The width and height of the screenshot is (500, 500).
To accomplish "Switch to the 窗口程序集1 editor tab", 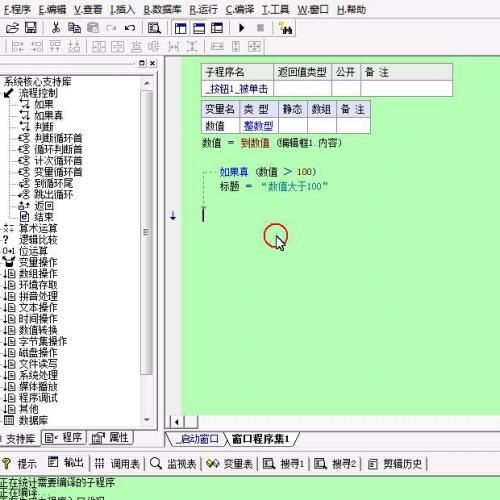I will [261, 439].
